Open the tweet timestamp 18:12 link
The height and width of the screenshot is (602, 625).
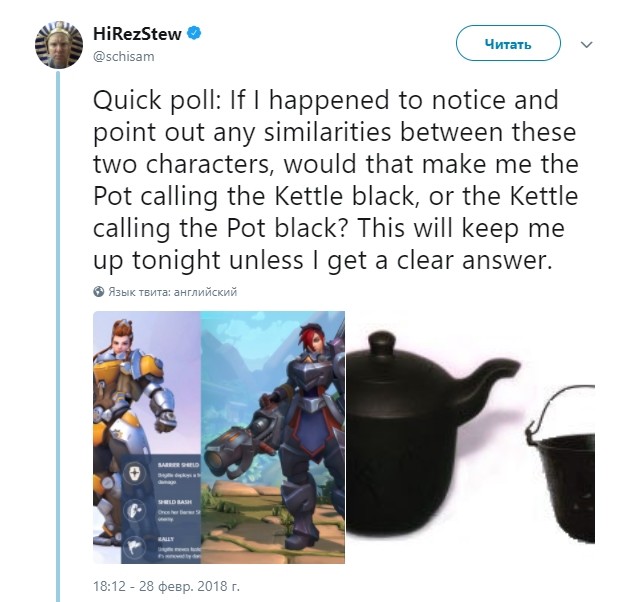point(167,586)
